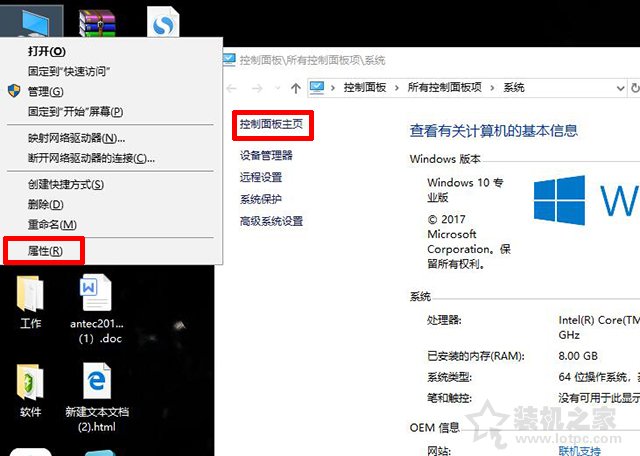Open the WinRAR desktop icon
The height and width of the screenshot is (456, 640).
click(97, 20)
